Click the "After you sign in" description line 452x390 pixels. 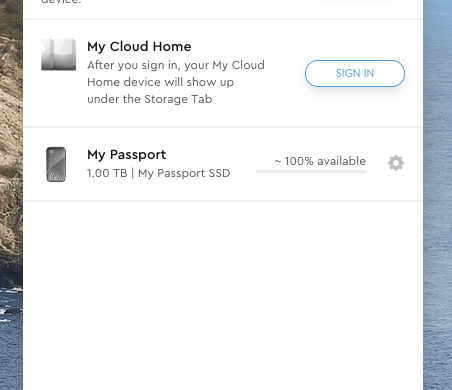(x=176, y=65)
